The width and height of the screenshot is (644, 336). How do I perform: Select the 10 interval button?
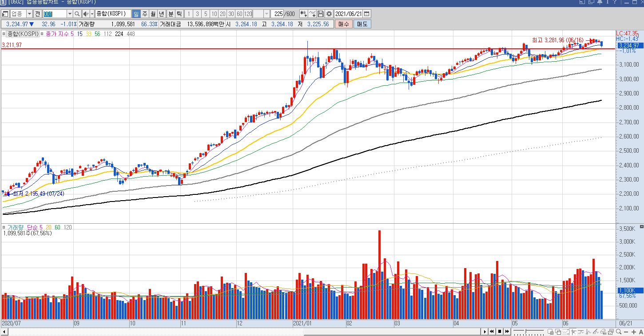(215, 14)
